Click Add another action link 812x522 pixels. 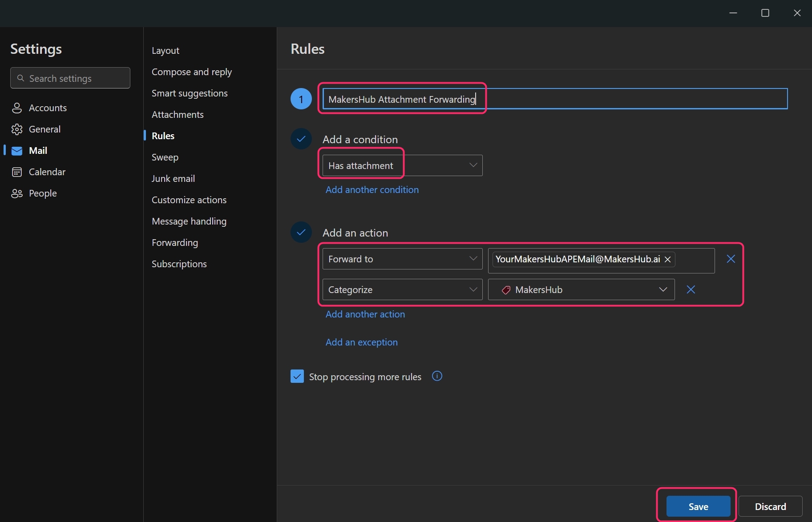(x=365, y=314)
